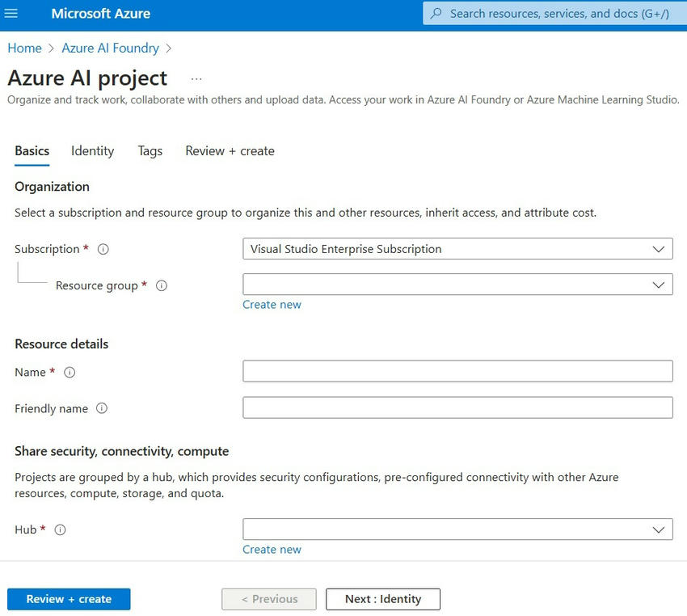Select the Review + create tab
This screenshot has width=687, height=616.
click(229, 151)
